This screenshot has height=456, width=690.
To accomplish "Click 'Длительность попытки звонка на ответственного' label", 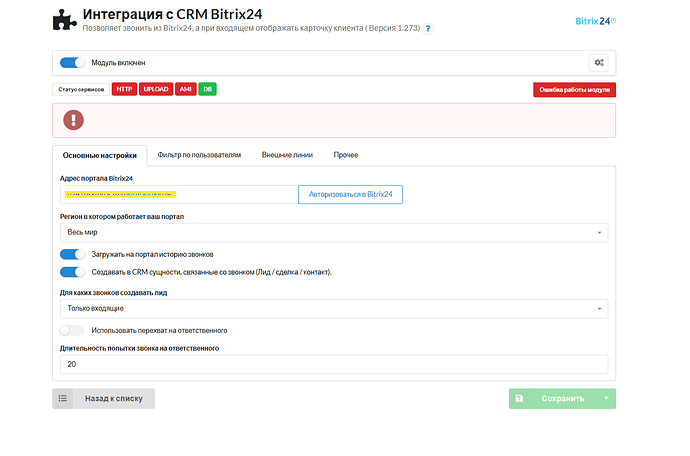I will click(139, 348).
